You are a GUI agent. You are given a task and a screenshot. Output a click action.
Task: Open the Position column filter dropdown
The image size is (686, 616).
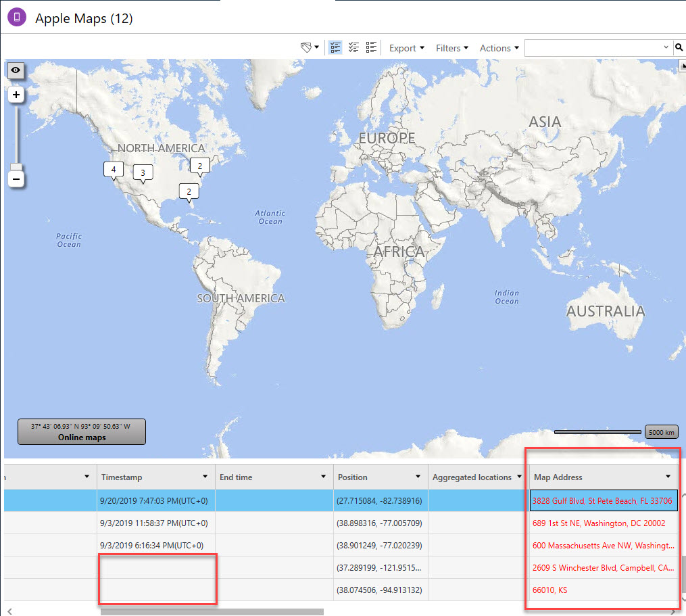418,476
